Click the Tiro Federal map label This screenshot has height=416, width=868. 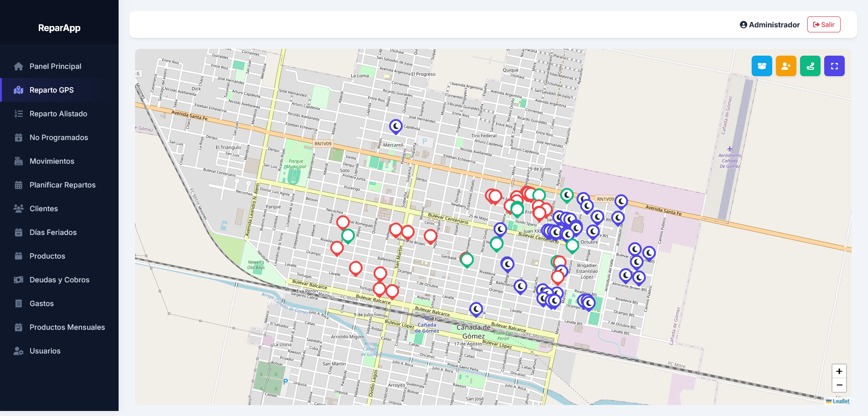click(484, 135)
